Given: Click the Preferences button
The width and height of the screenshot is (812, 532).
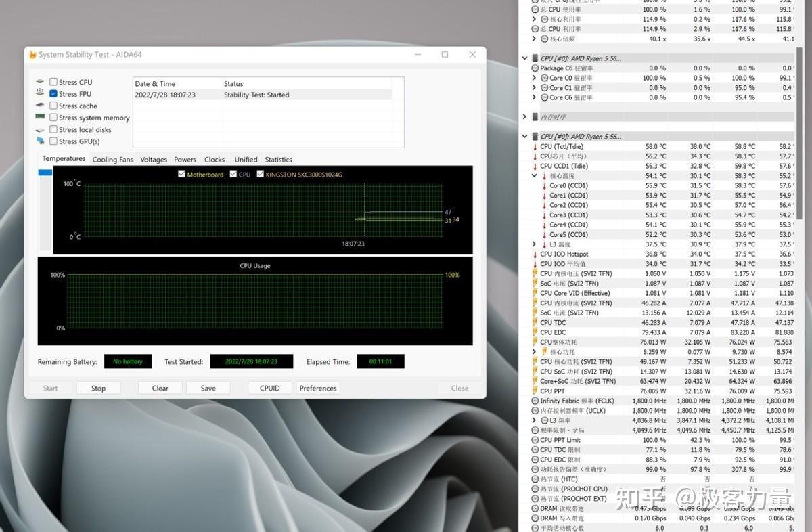Looking at the screenshot, I should click(318, 388).
